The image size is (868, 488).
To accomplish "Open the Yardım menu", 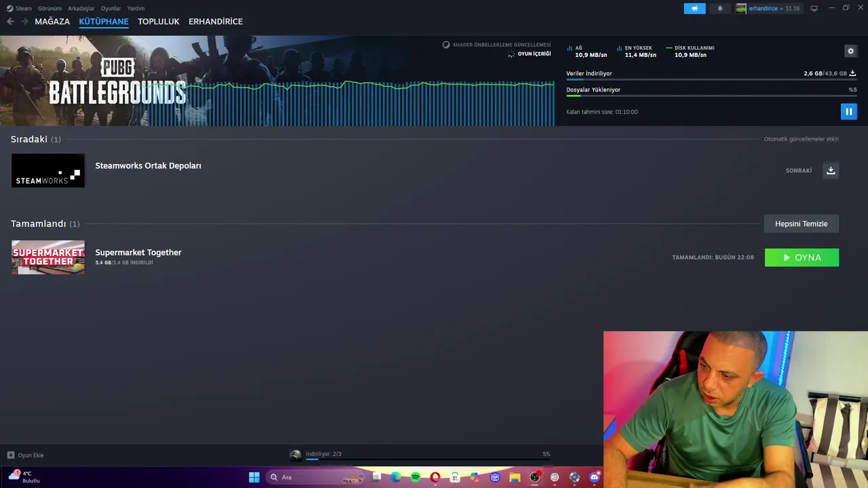I will pyautogui.click(x=136, y=8).
